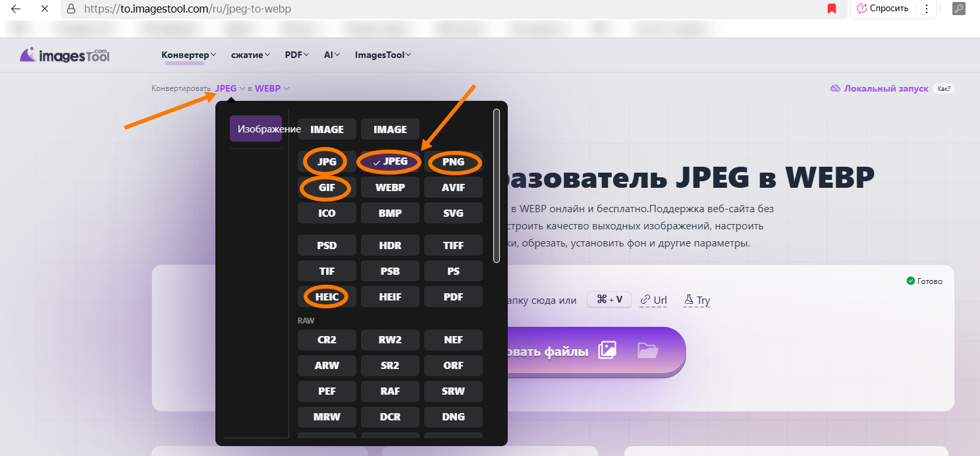Choose the ICO format
The height and width of the screenshot is (456, 980).
point(327,214)
